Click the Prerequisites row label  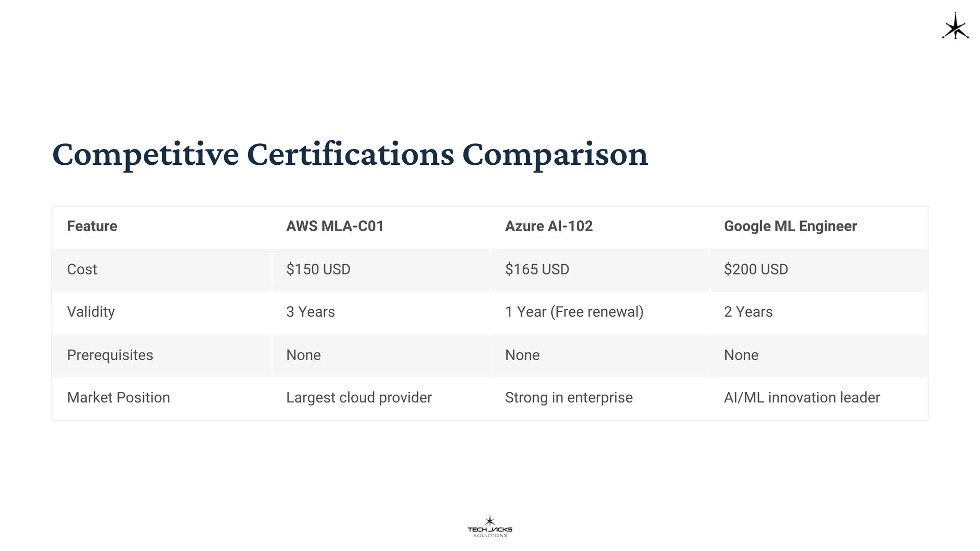[110, 355]
